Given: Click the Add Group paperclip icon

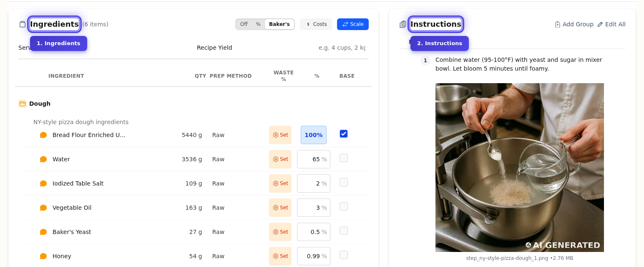Looking at the screenshot, I should (558, 24).
